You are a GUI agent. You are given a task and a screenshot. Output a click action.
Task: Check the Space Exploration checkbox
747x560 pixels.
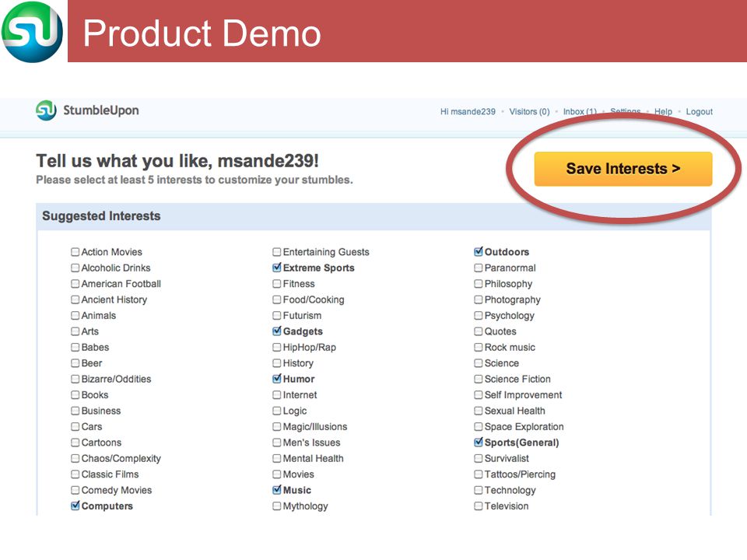pos(479,427)
